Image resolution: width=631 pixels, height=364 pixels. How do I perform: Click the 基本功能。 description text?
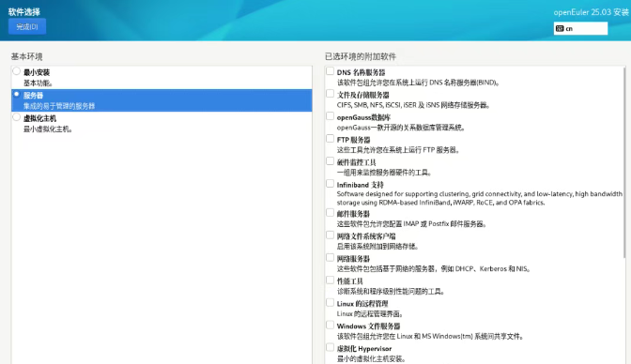pos(38,83)
